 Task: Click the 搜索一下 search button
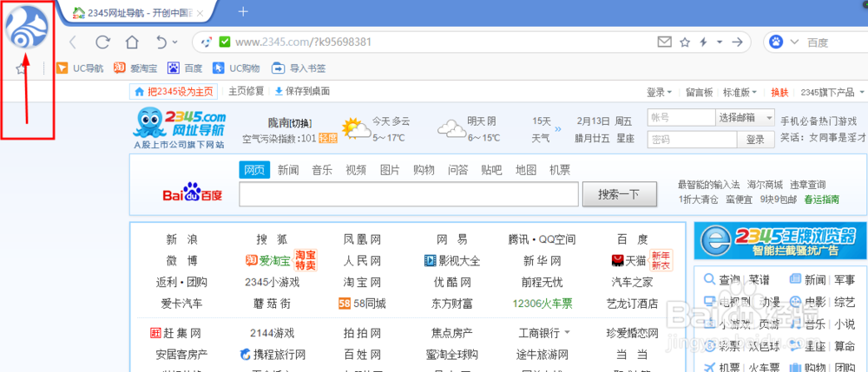click(x=620, y=194)
